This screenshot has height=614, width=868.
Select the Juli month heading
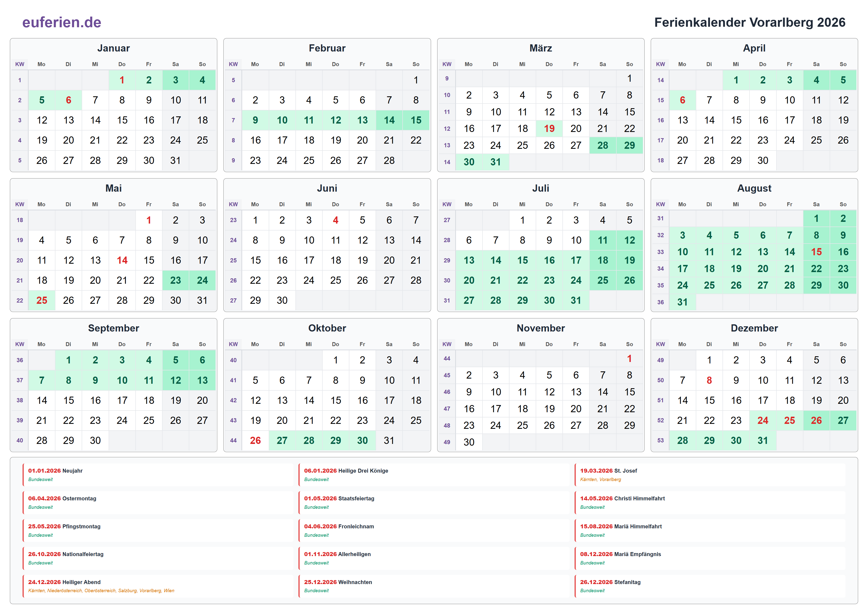click(x=541, y=188)
